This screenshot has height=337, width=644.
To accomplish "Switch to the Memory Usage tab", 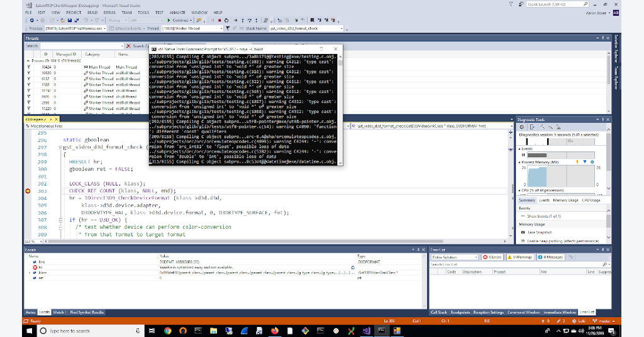I will [565, 201].
